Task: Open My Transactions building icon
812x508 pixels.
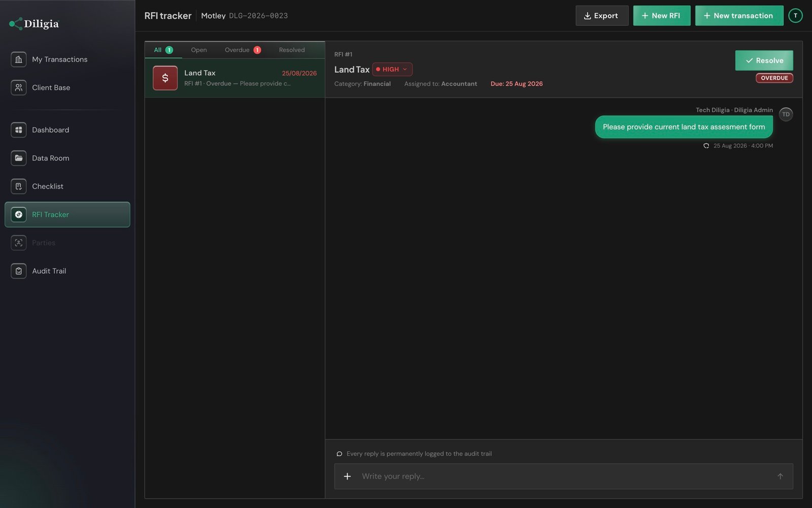Action: click(x=19, y=59)
